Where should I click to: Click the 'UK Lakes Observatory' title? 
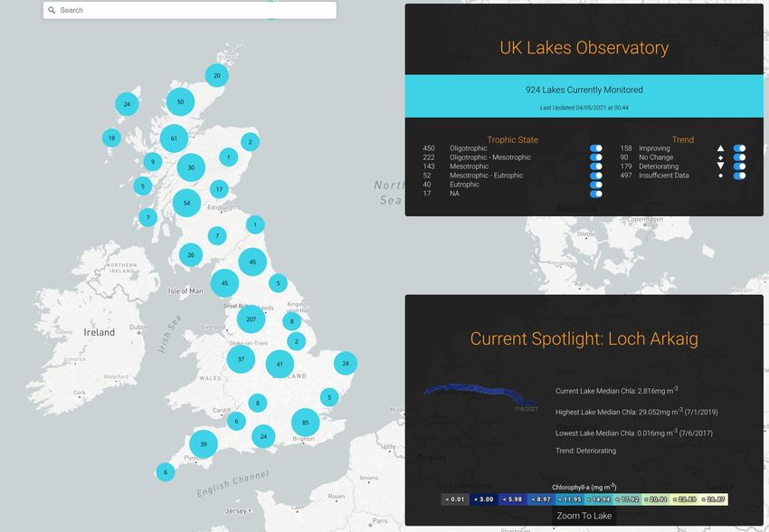coord(584,48)
